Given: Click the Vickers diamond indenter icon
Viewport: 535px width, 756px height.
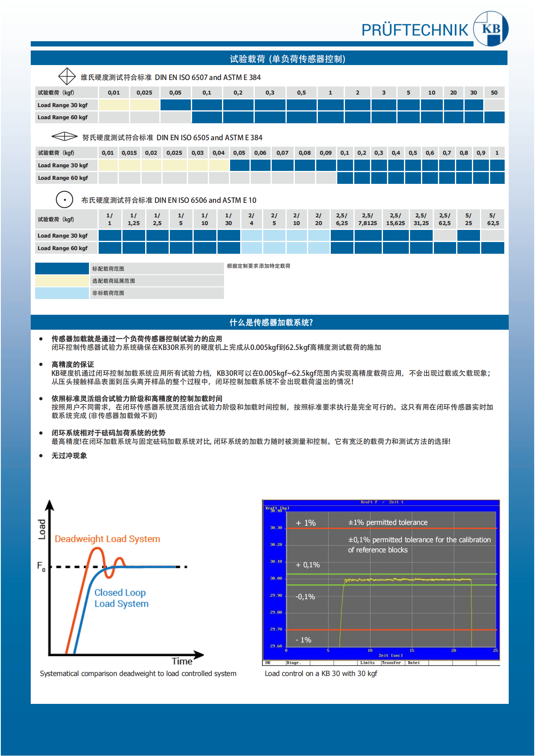Looking at the screenshot, I should point(67,76).
